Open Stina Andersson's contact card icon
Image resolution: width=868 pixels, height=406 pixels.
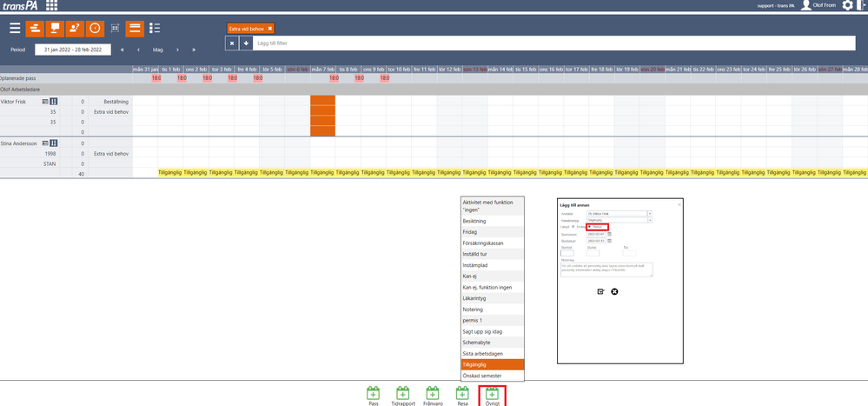tap(45, 143)
